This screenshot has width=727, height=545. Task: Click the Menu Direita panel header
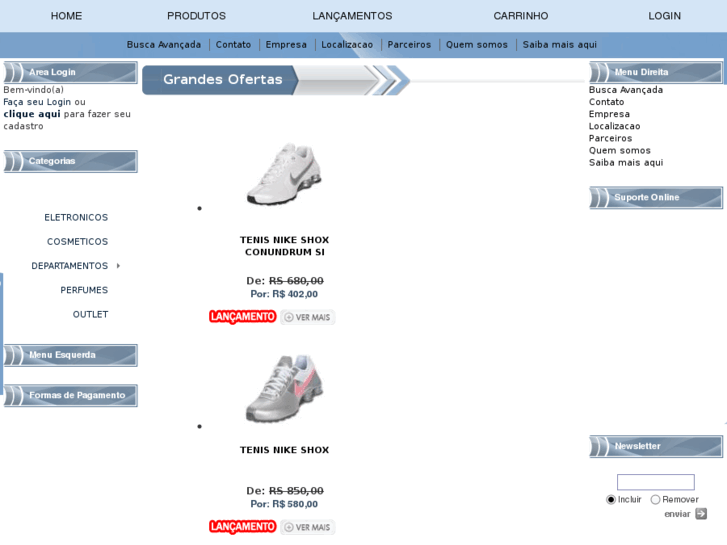point(656,72)
